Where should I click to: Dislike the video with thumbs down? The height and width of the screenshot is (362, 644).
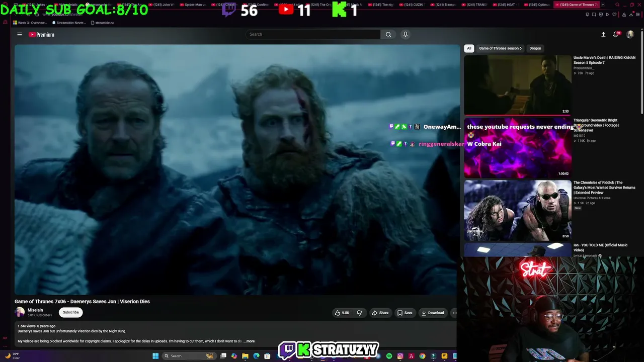click(359, 313)
